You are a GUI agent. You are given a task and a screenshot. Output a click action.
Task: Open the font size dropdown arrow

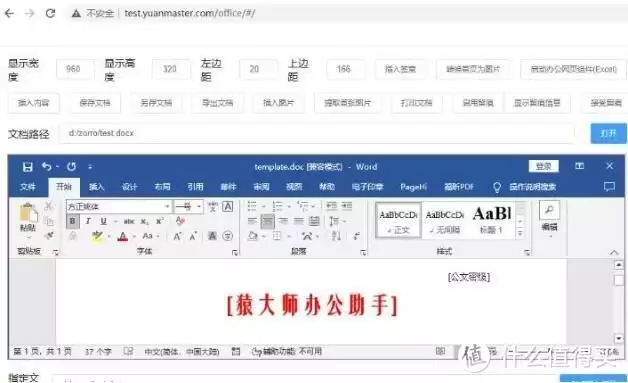tap(199, 207)
